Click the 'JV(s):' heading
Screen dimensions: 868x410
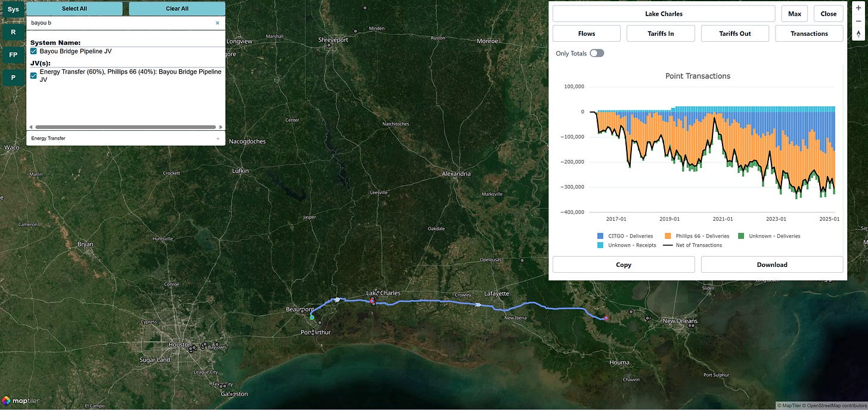coord(42,63)
